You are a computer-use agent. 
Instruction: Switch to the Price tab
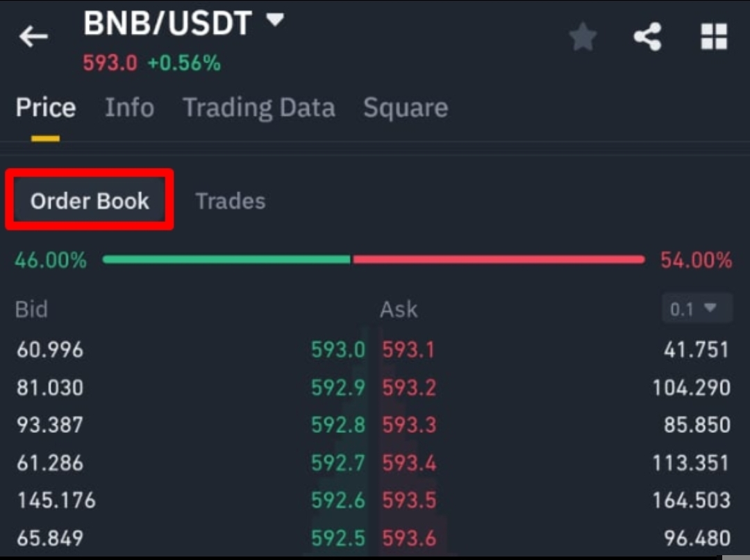[x=46, y=108]
